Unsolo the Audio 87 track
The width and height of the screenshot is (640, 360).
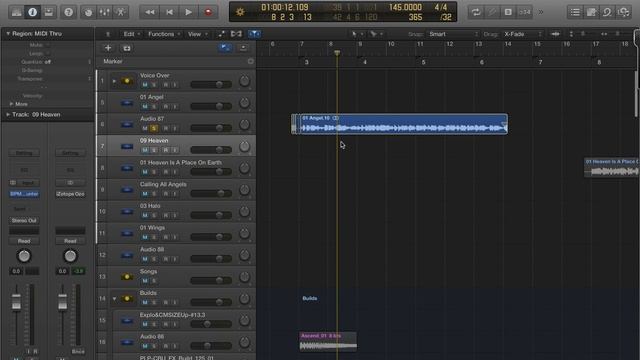[154, 129]
